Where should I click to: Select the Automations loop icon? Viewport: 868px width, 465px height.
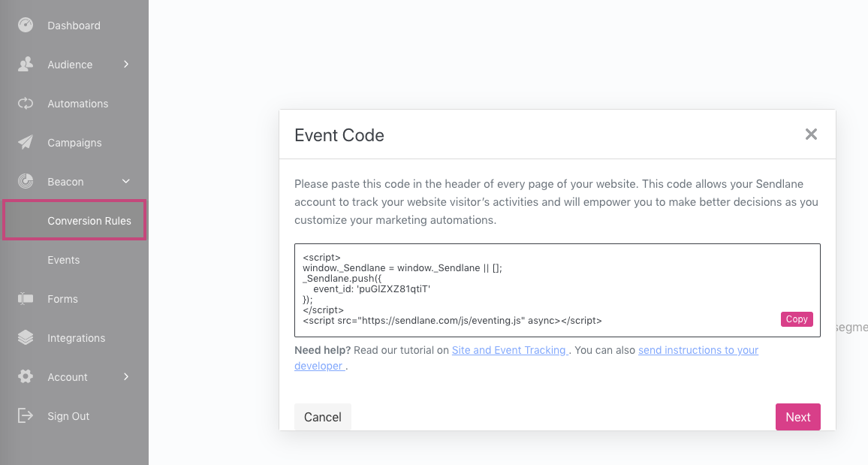click(x=26, y=104)
